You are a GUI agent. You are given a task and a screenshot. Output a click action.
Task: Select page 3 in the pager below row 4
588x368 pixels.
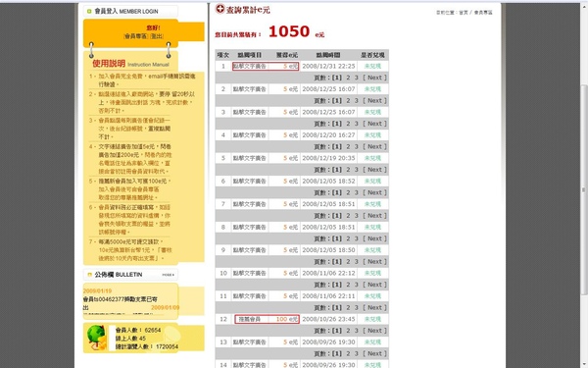(357, 146)
